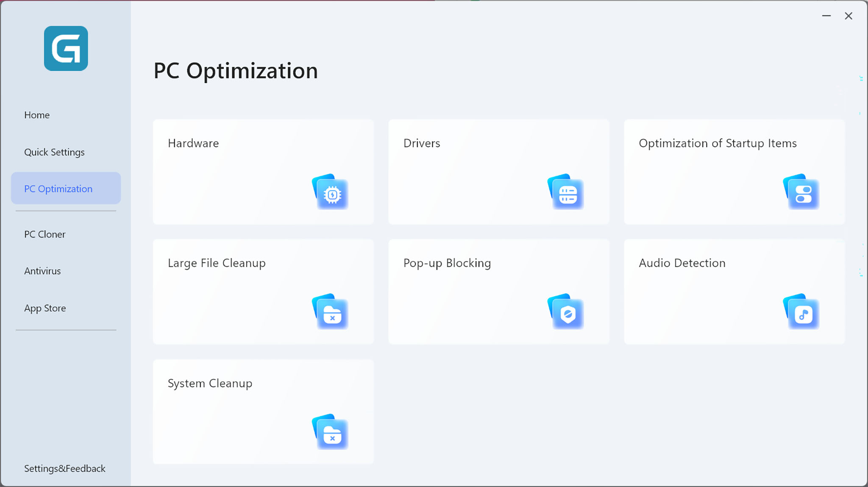This screenshot has width=868, height=487.
Task: Open the Quick Settings section
Action: point(54,152)
